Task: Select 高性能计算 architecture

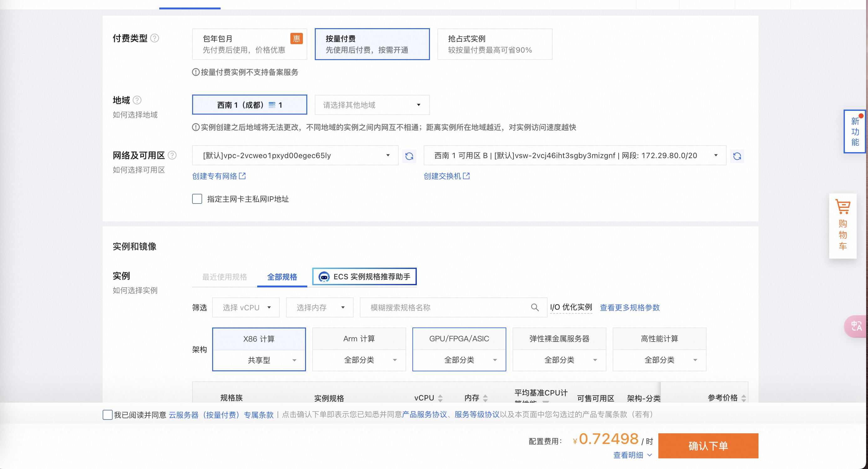Action: click(x=659, y=339)
